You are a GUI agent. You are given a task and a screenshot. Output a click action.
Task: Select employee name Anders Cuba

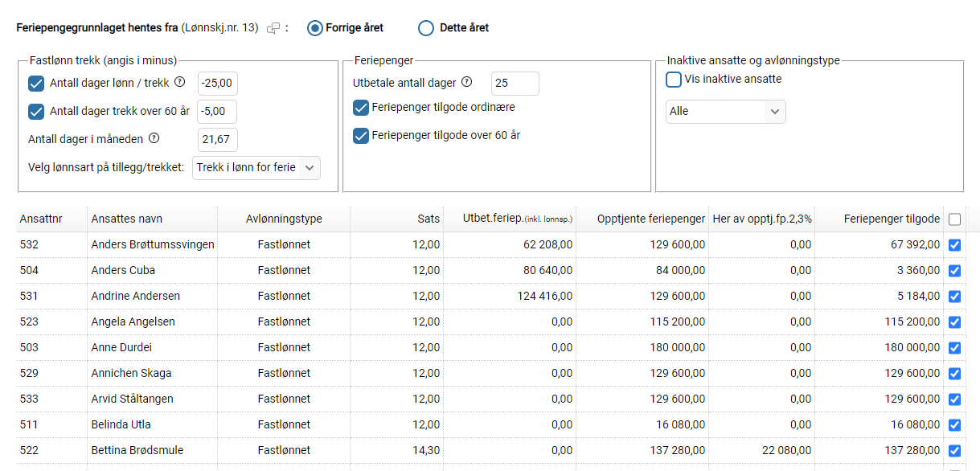point(123,270)
